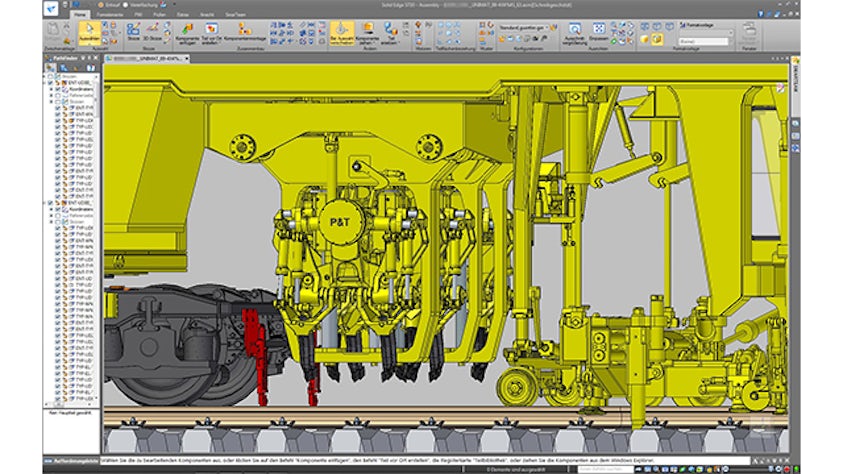Click Teil vor Ort erstellen
843x474 pixels.
click(211, 33)
